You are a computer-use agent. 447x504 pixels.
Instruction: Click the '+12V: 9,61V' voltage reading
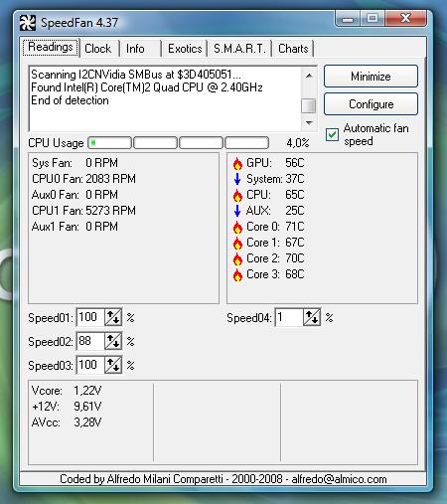tap(67, 407)
